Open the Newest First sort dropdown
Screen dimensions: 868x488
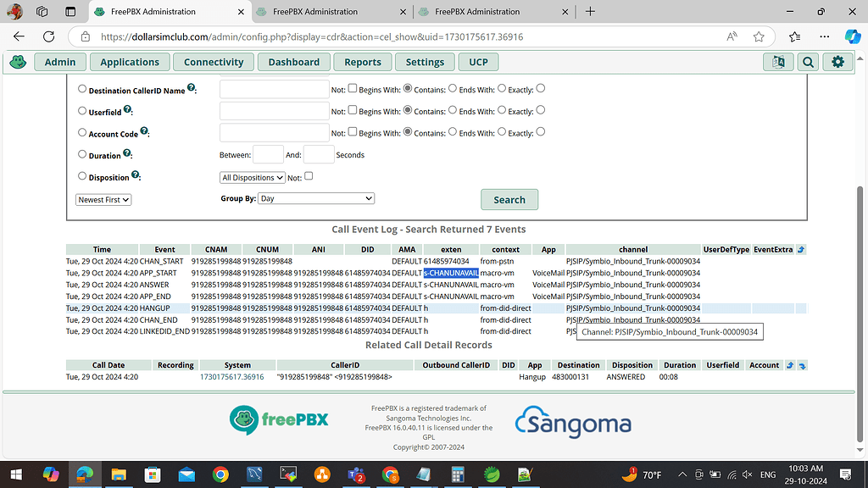(x=103, y=199)
